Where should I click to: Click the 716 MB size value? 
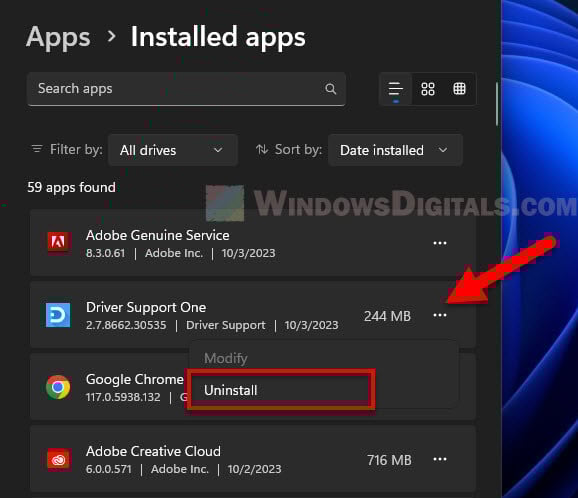pyautogui.click(x=389, y=460)
